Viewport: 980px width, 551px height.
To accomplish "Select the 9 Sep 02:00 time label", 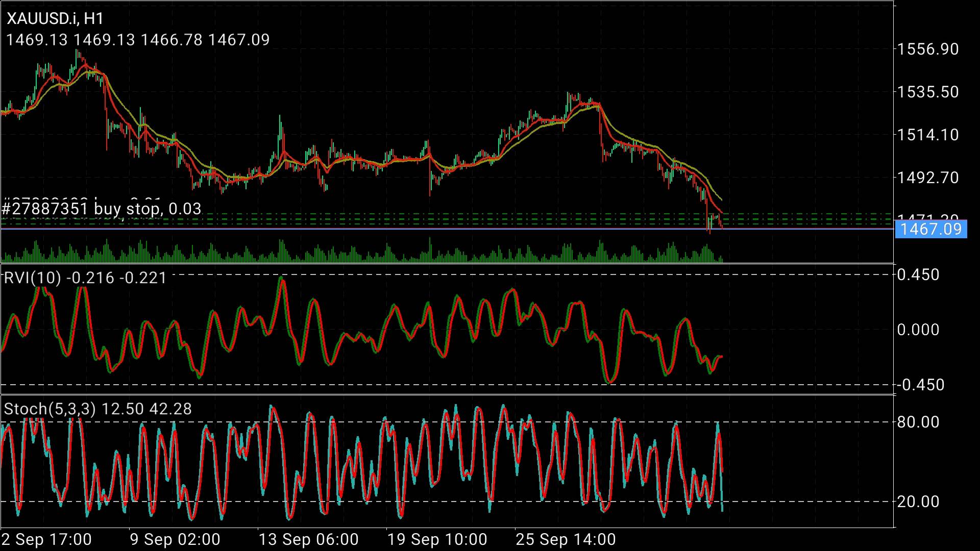I will 175,539.
